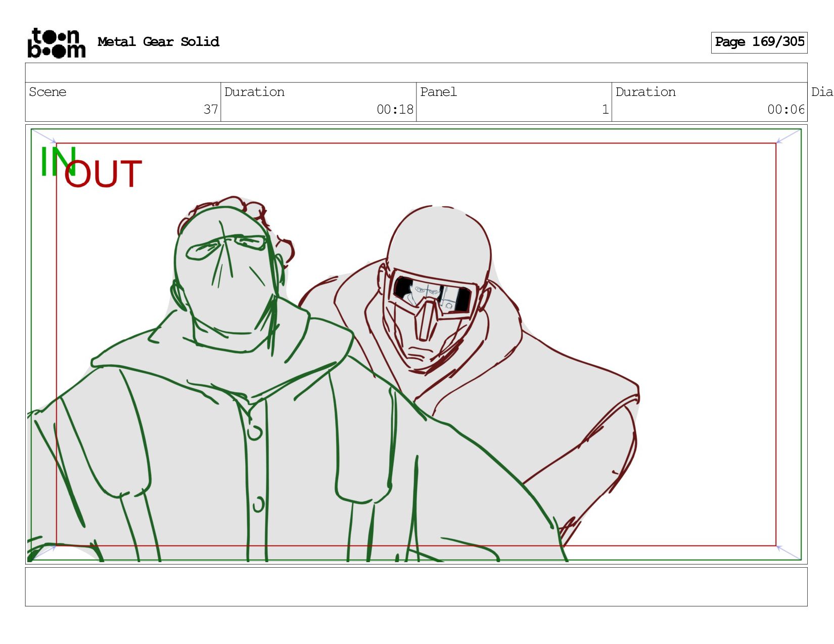Click the 'Scene' header label

(x=48, y=92)
